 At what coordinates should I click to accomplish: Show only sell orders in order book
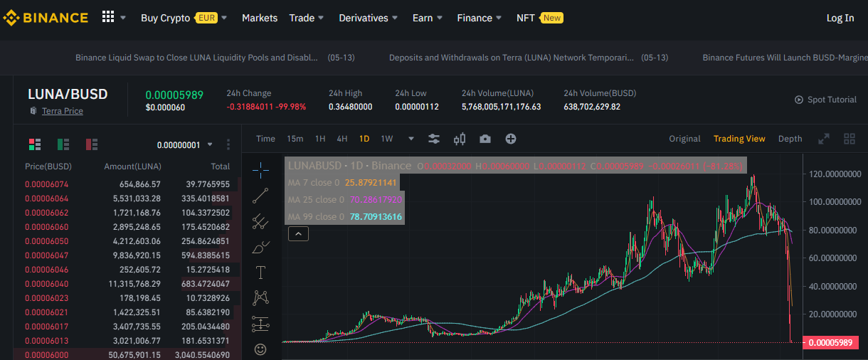click(x=91, y=144)
